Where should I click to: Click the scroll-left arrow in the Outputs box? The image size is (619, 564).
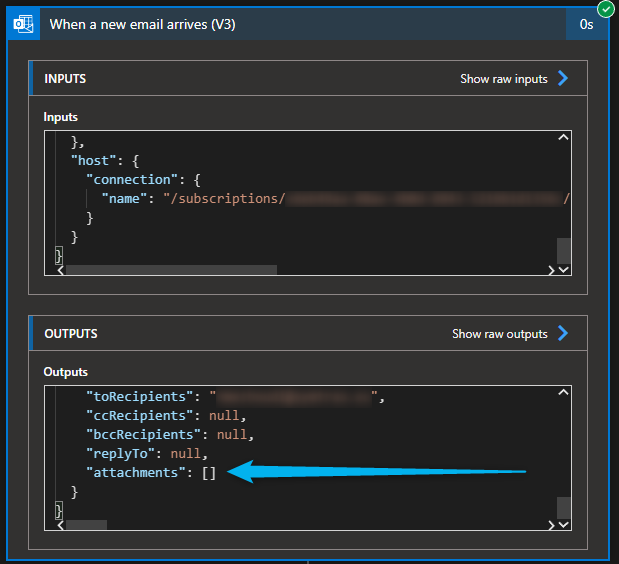pyautogui.click(x=60, y=525)
